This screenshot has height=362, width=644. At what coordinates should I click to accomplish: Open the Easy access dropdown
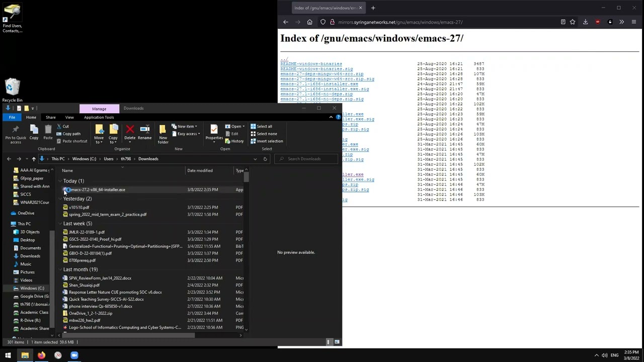(186, 134)
